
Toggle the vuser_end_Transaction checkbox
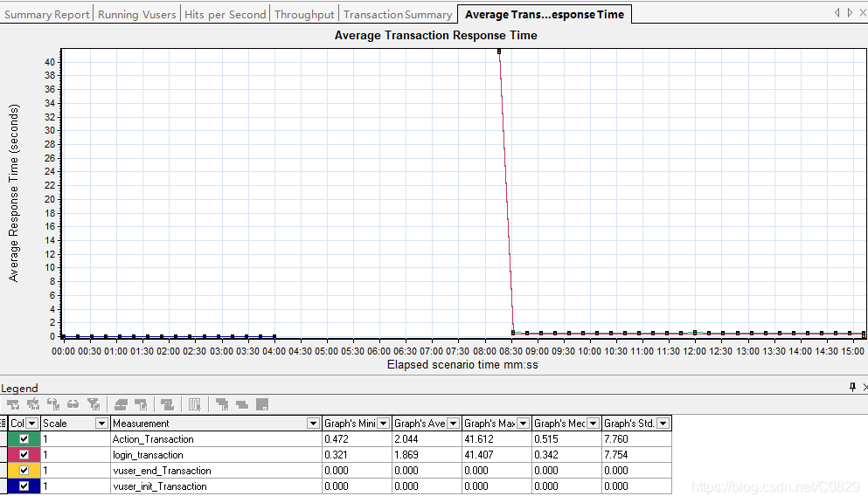[x=24, y=471]
